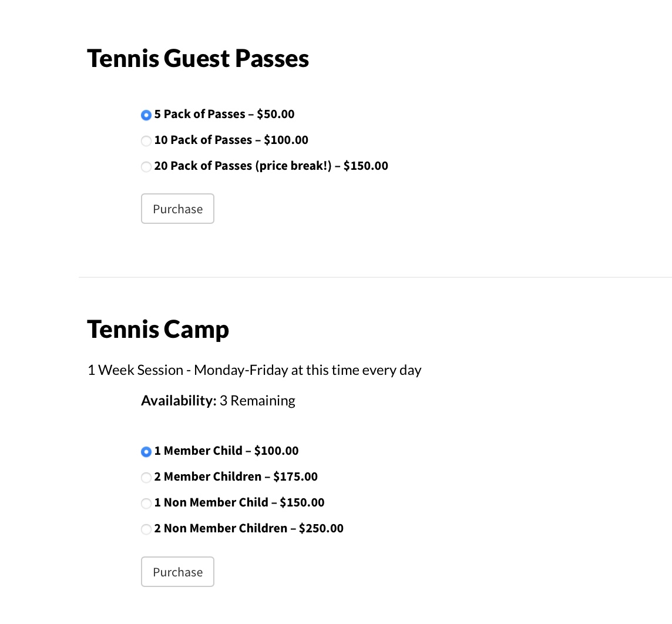Click the "2 Non Member Children – $250.00" label text
Viewport: 672px width, 624px height.
click(249, 528)
